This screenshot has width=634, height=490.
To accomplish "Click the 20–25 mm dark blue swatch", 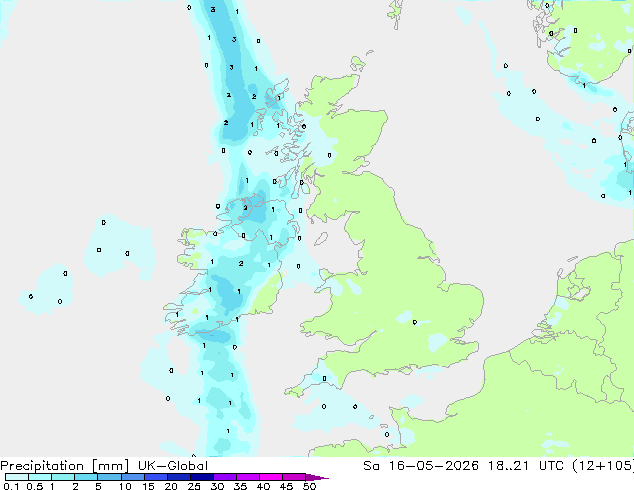I will (179, 477).
